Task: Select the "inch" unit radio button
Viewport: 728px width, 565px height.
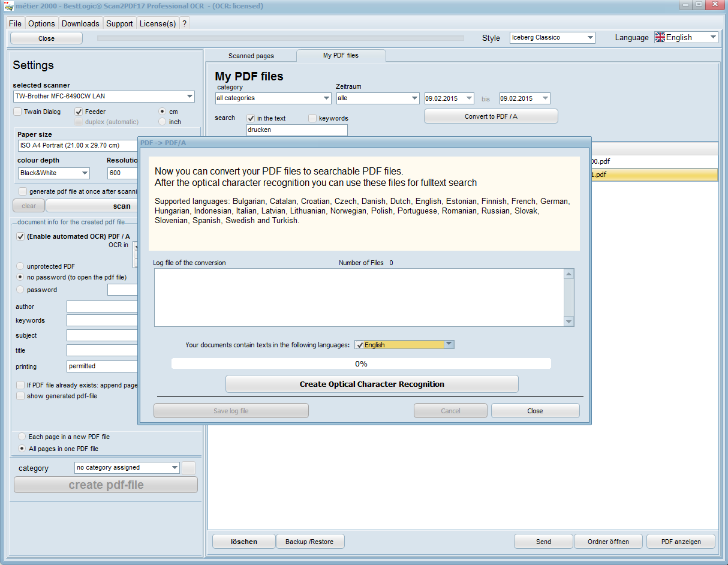Action: click(162, 122)
